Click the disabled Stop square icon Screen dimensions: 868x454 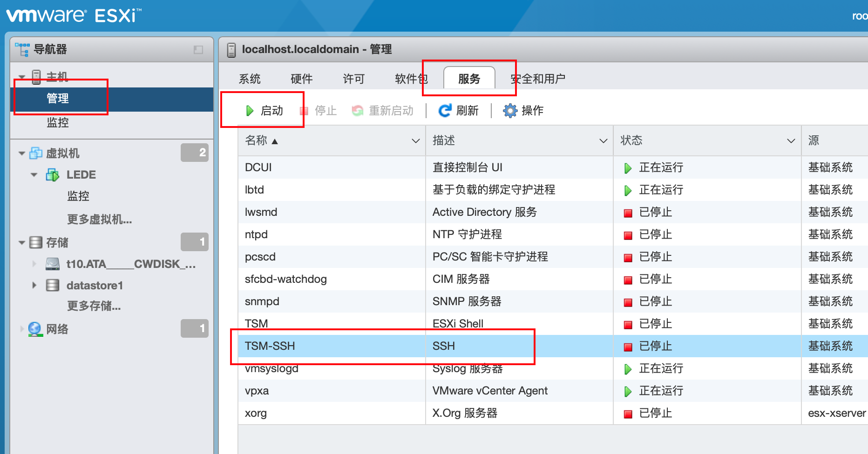pos(304,111)
